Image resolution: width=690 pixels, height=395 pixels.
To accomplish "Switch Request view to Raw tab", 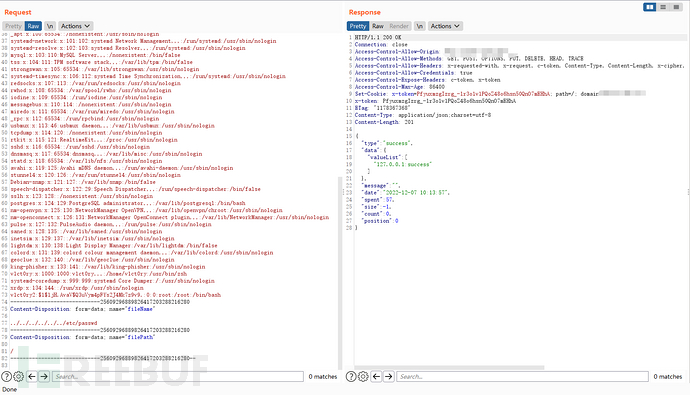I will tap(33, 26).
